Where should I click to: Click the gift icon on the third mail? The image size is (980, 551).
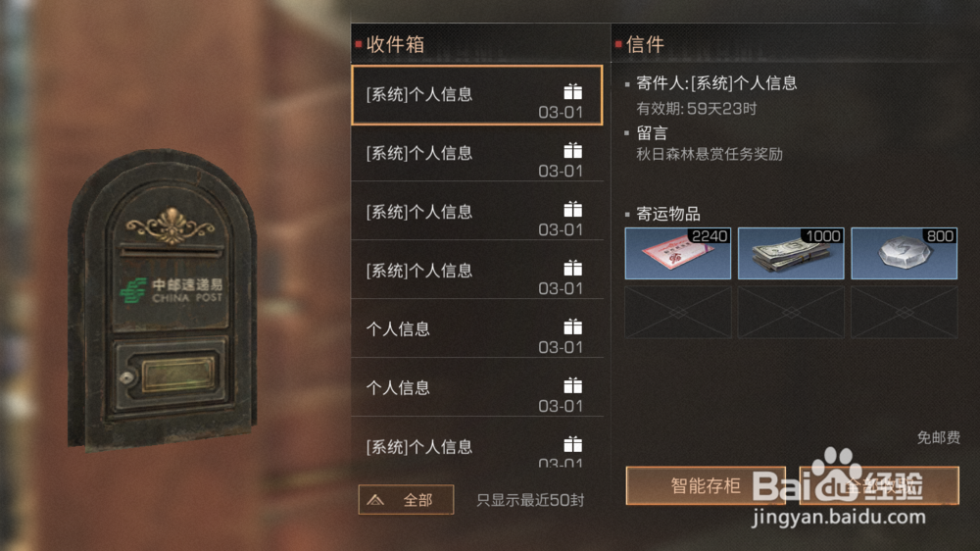pos(572,210)
